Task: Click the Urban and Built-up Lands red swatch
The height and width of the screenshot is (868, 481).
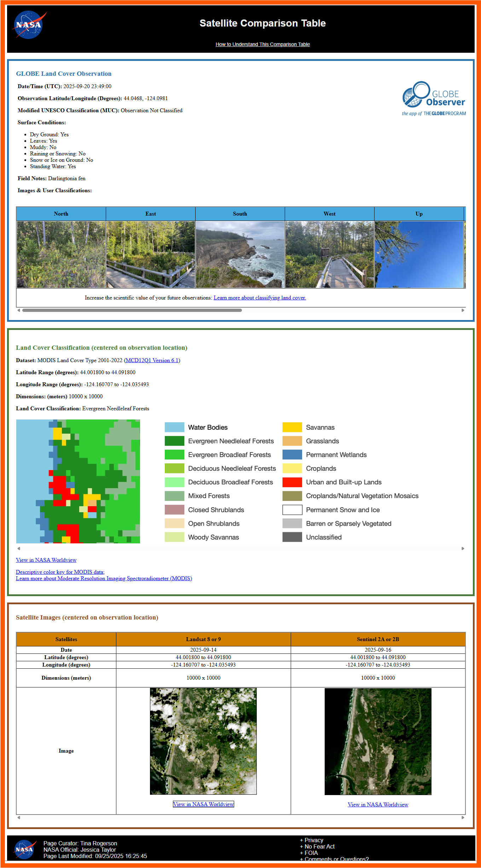Action: tap(292, 482)
